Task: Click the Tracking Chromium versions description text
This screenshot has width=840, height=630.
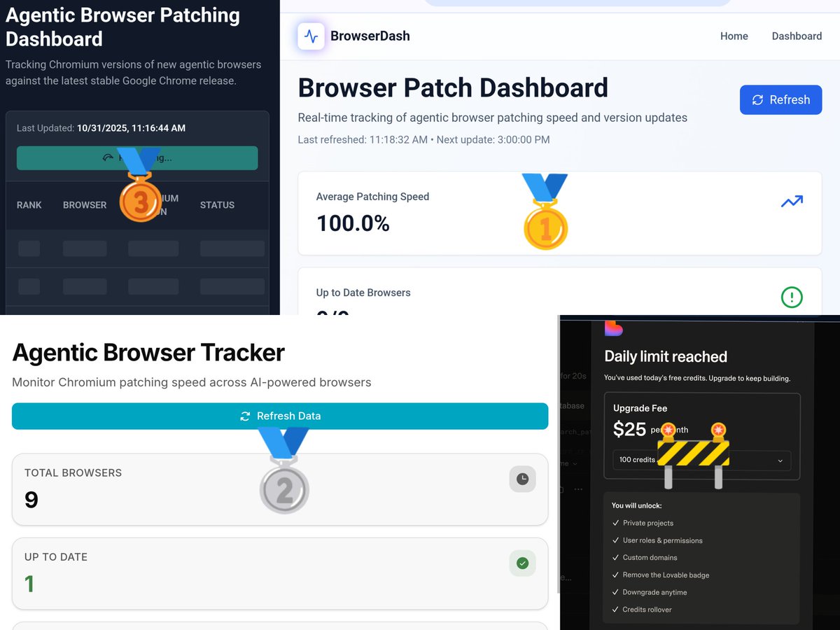Action: (133, 72)
